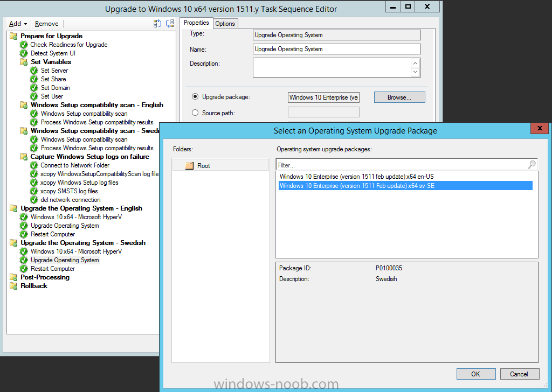Close the Select Upgrade Package dialog
Image resolution: width=552 pixels, height=392 pixels.
point(539,128)
